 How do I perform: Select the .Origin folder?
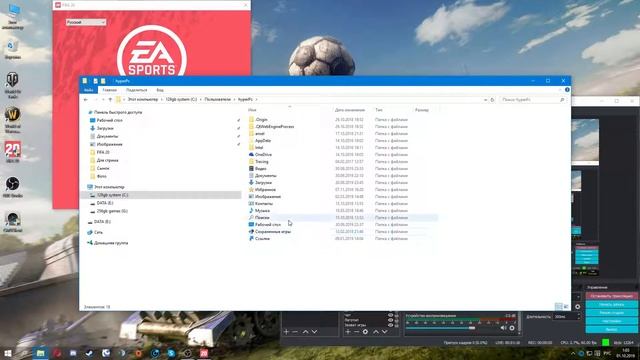[x=261, y=120]
